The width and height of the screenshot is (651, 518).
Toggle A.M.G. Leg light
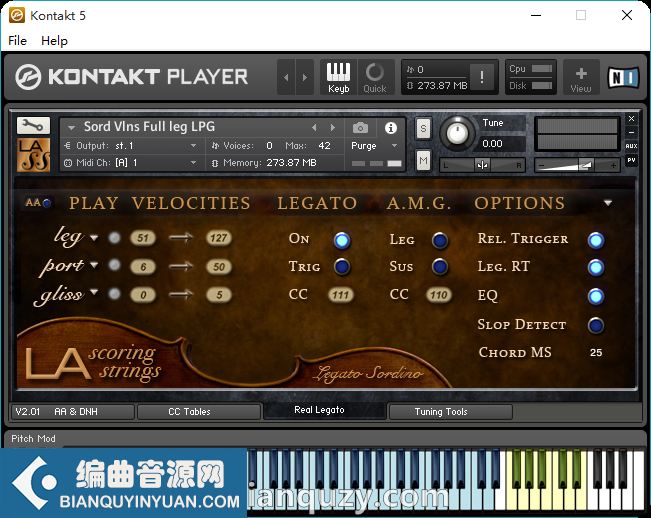coord(440,240)
